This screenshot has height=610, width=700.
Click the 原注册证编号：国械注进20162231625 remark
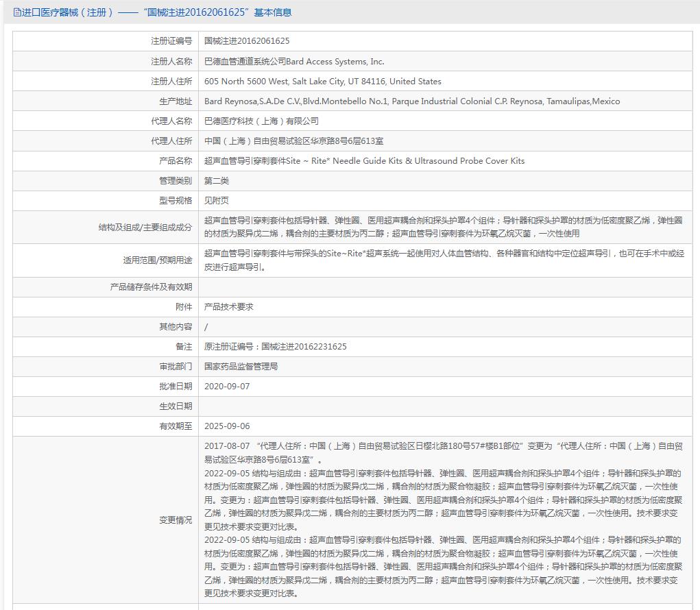(276, 347)
